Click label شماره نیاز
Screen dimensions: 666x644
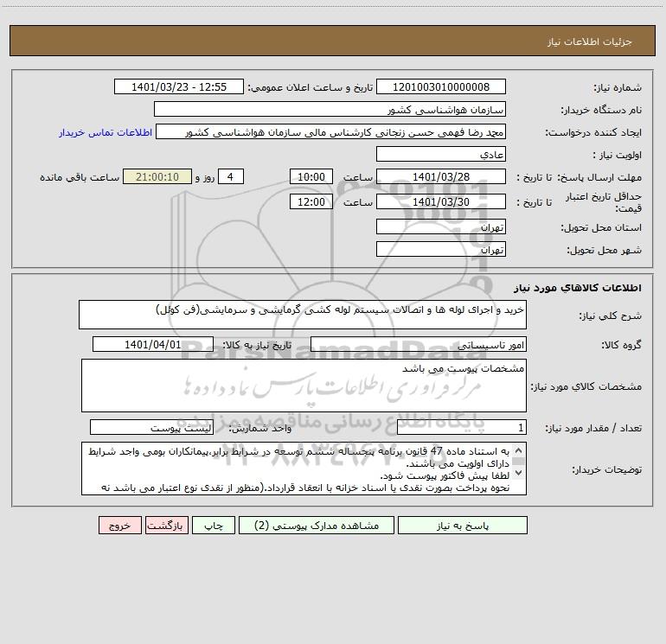(x=618, y=88)
